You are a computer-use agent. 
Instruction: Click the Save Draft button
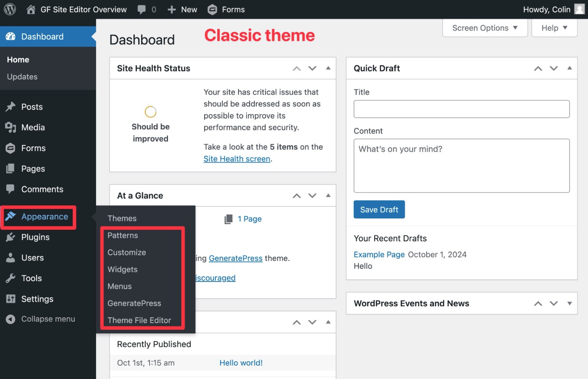coord(379,210)
